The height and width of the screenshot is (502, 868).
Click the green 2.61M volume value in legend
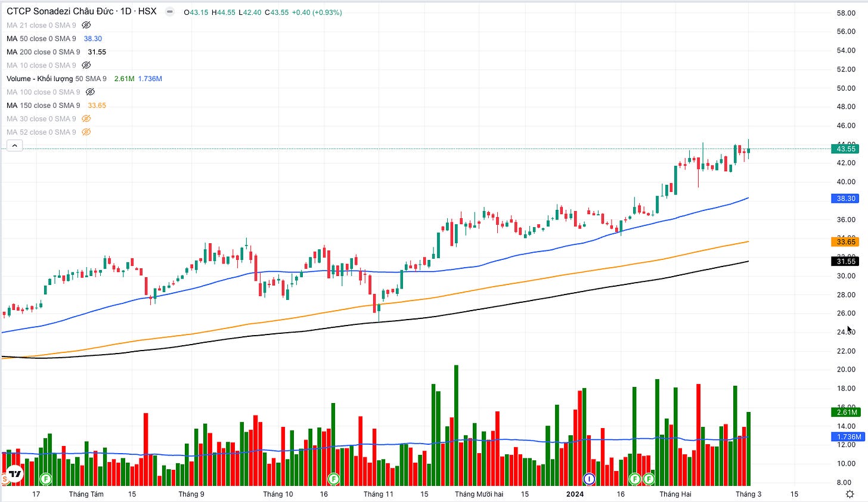[124, 79]
